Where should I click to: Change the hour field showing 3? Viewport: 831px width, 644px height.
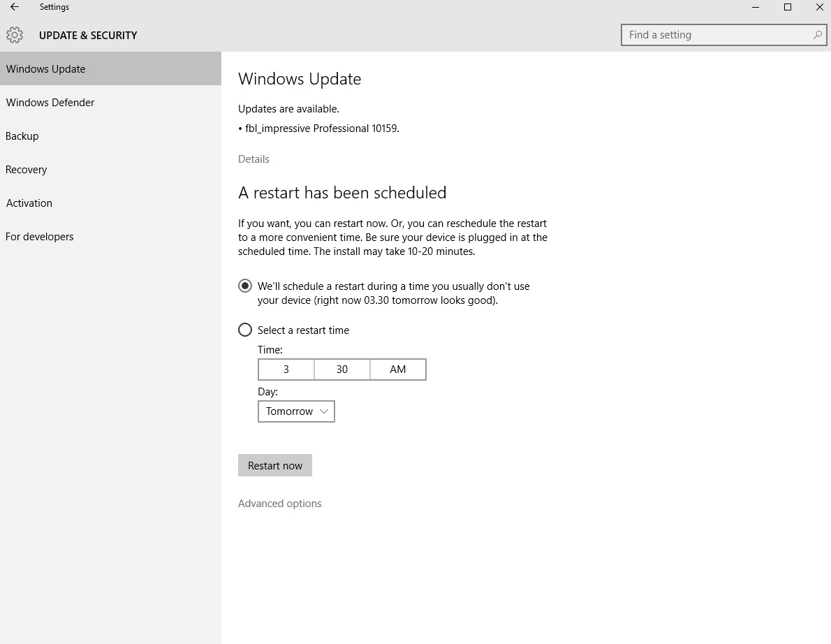pos(286,369)
